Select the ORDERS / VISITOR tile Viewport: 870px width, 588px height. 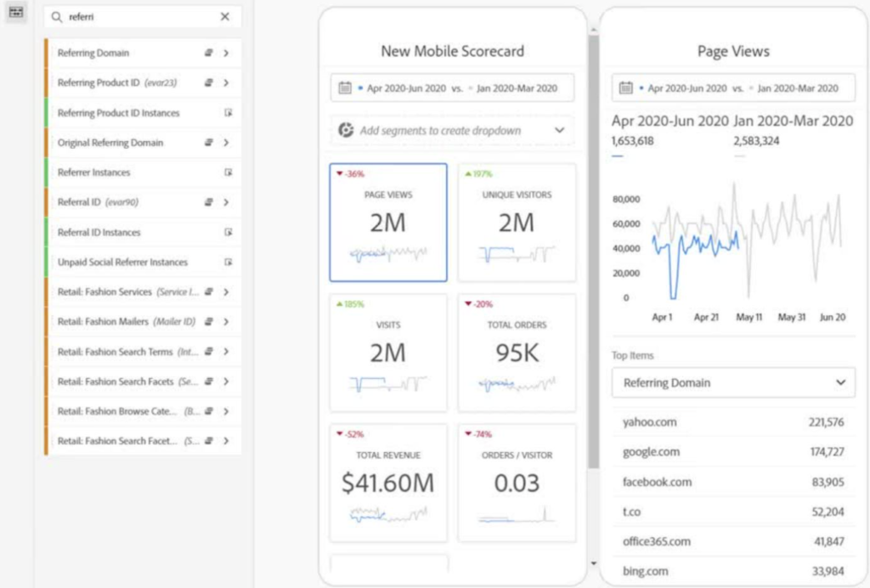(517, 483)
